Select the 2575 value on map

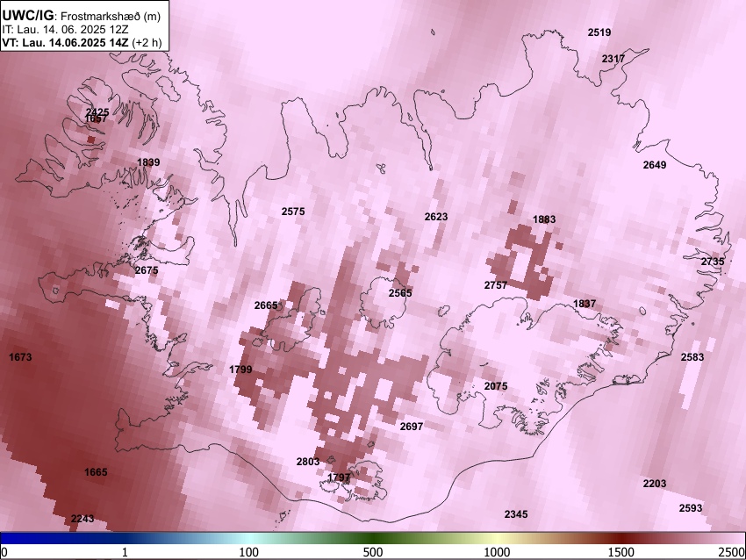click(293, 212)
